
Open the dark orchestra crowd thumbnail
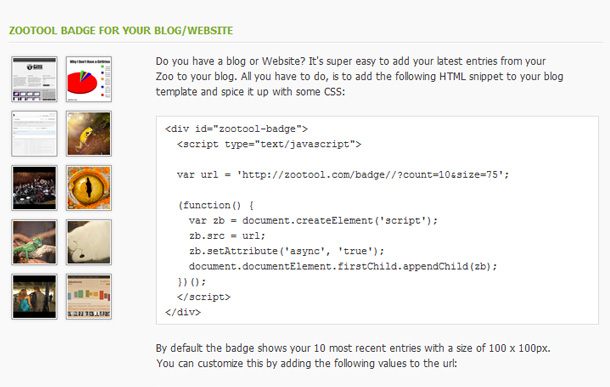pos(34,188)
